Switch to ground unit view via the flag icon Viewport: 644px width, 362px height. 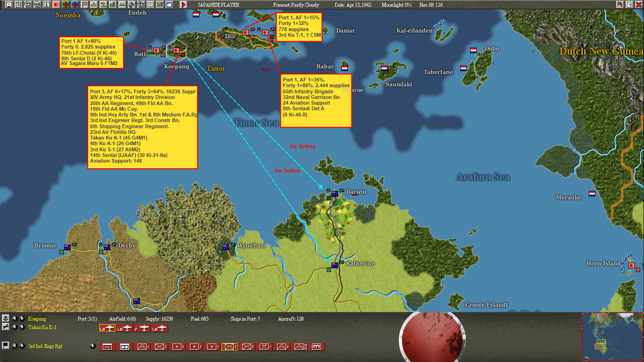point(5,345)
